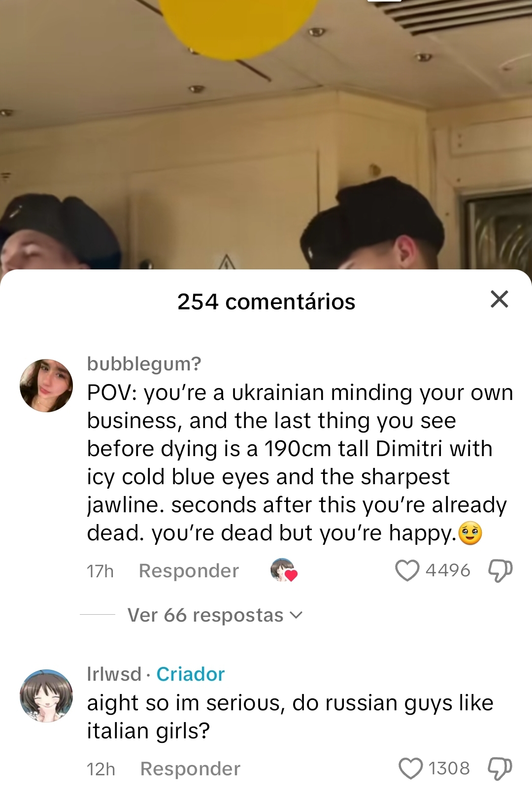Tap the Criador label

click(190, 674)
